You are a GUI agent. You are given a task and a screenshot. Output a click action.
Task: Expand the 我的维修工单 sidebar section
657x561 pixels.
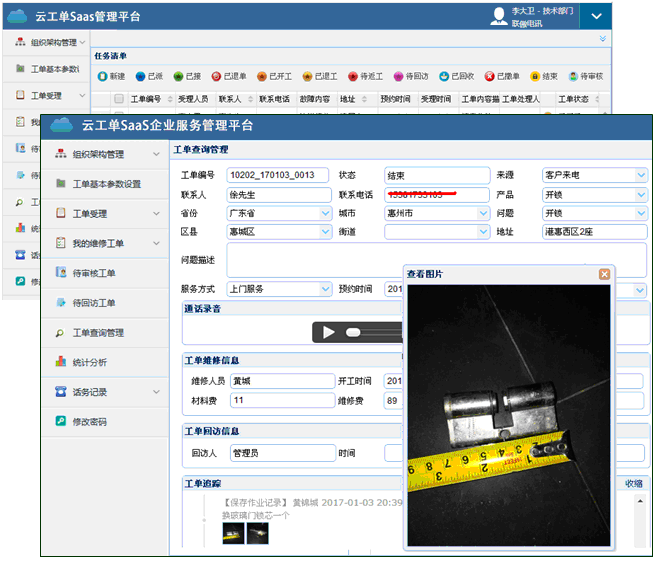100,243
